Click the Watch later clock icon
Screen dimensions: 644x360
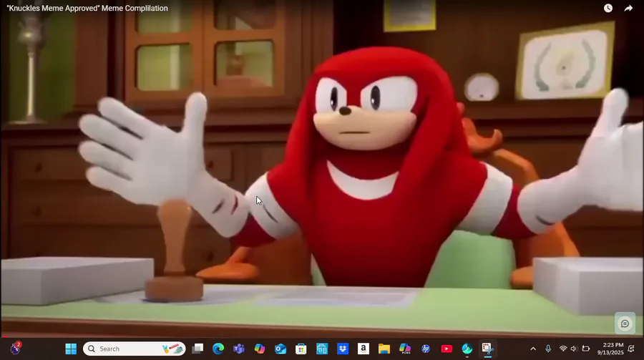pos(608,8)
